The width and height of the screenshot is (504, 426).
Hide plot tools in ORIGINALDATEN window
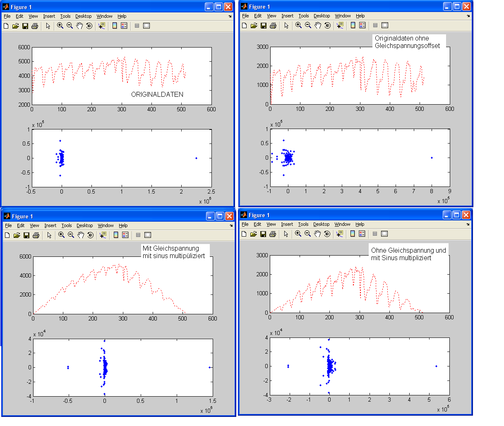pos(137,26)
